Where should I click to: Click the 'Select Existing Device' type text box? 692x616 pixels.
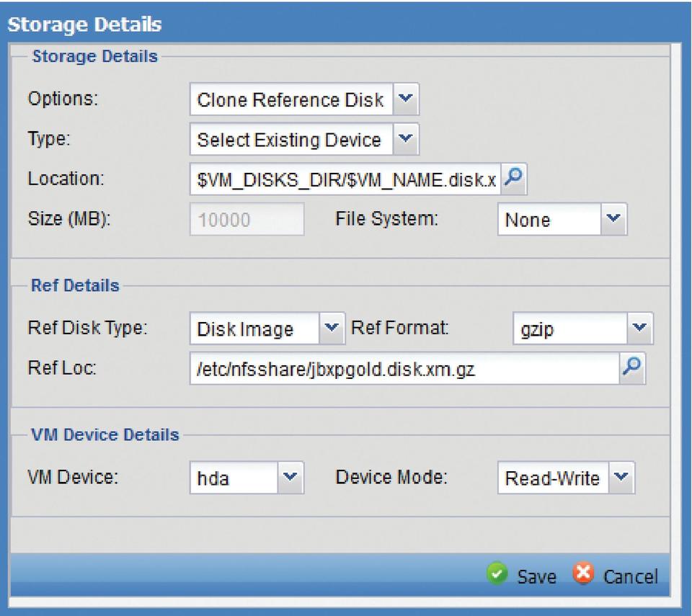[292, 140]
